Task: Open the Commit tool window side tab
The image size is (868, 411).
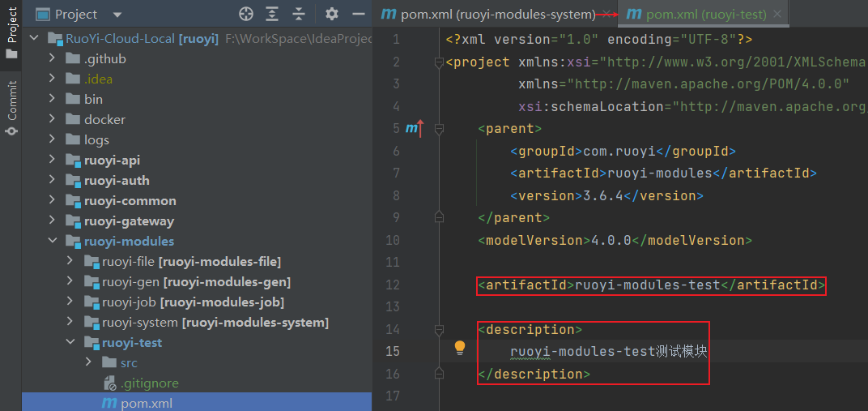Action: coord(11,108)
